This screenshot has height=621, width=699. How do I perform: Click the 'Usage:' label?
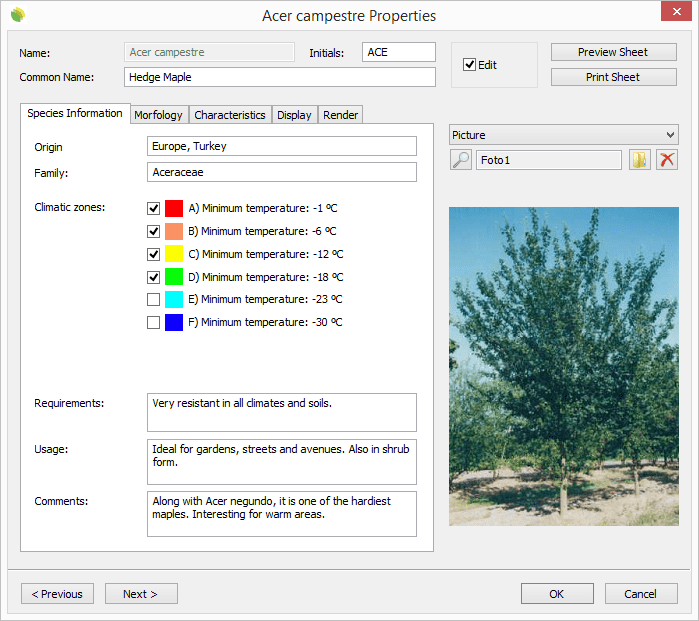51,449
